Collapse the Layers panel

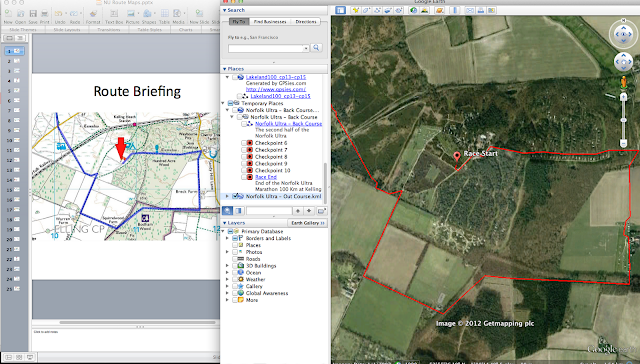(x=224, y=223)
